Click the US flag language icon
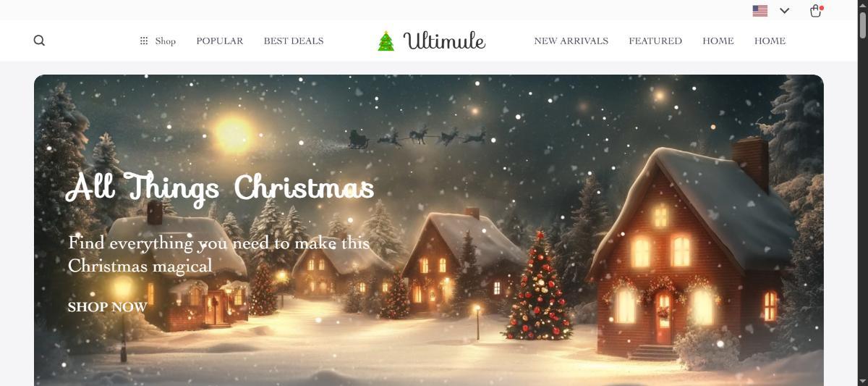868x386 pixels. point(759,11)
